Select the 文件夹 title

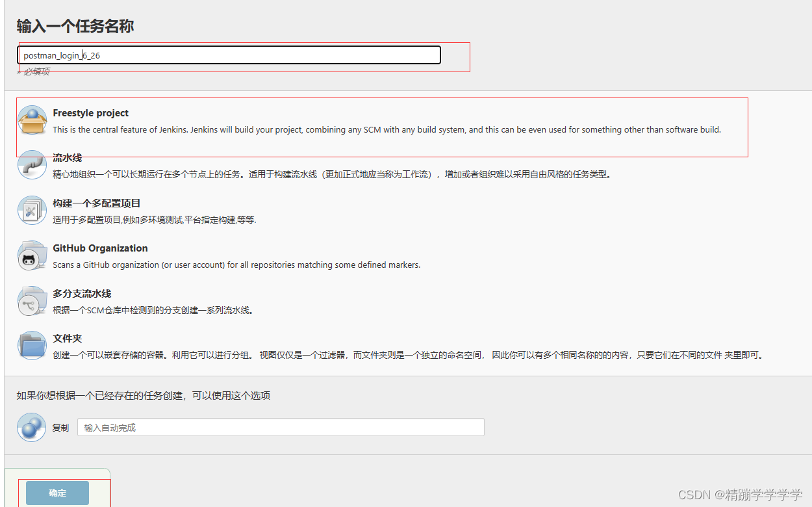click(67, 339)
